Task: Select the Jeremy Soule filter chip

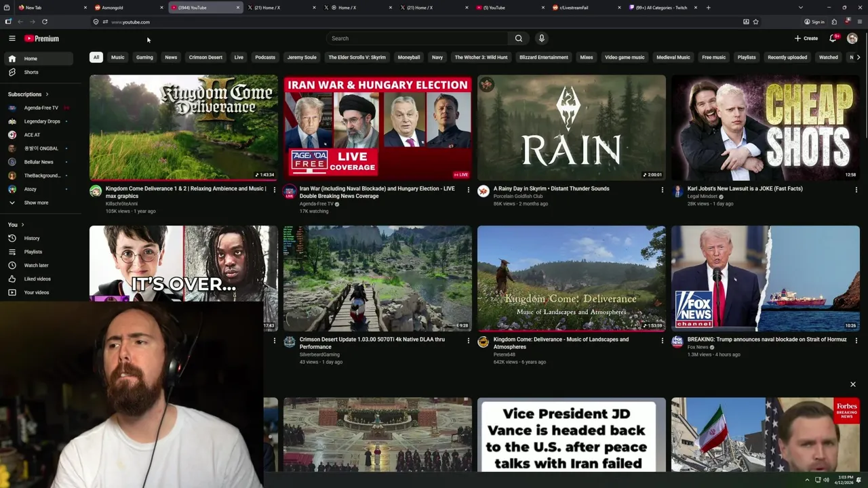Action: coord(302,58)
